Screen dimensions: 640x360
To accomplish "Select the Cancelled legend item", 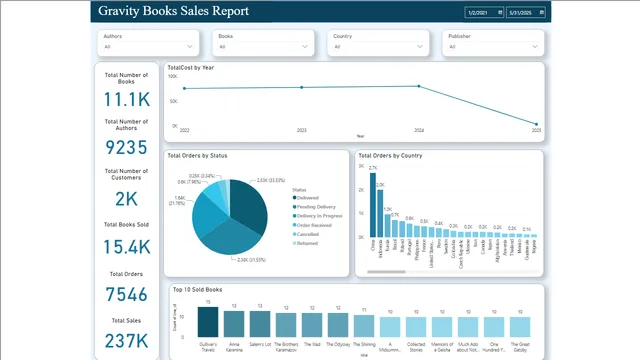I will tap(305, 234).
